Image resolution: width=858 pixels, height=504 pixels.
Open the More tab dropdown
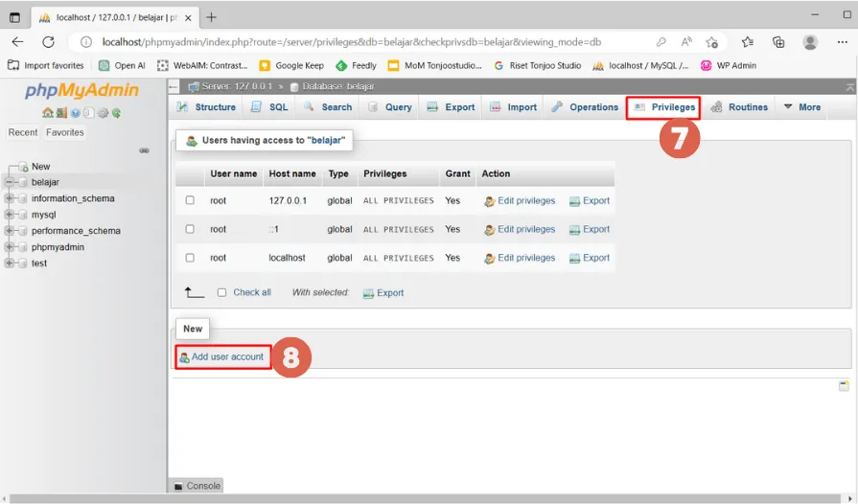802,107
